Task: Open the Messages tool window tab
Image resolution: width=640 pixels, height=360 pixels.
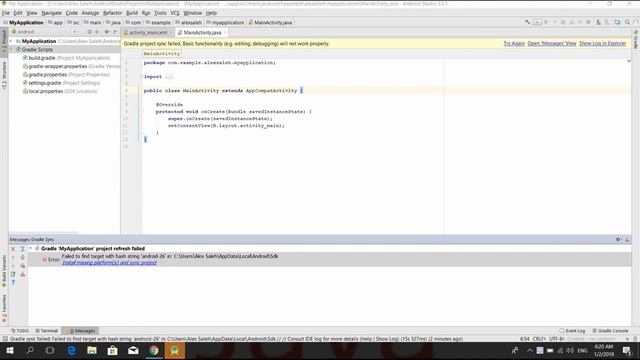Action: click(80, 331)
